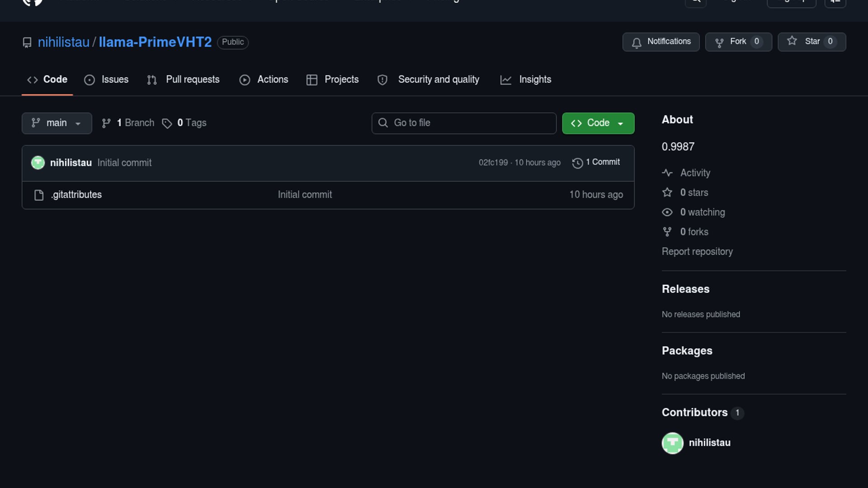Open the nihilistau owner profile link
The width and height of the screenshot is (868, 488).
tap(63, 42)
